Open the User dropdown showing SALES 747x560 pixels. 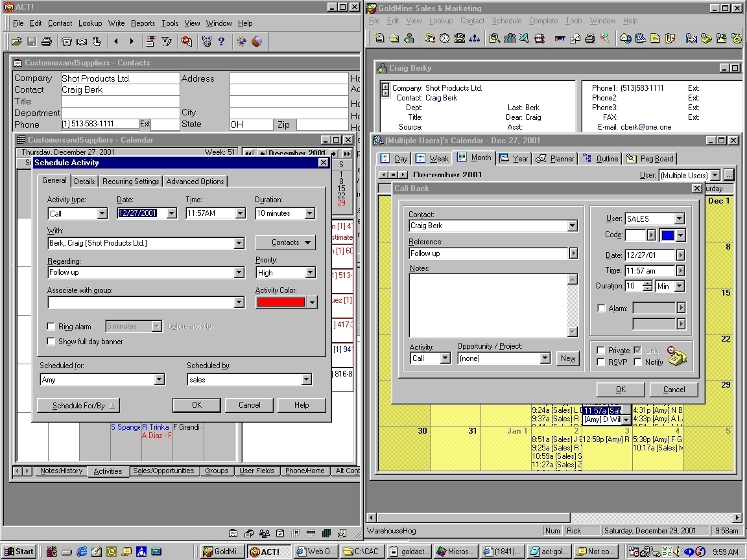[679, 219]
